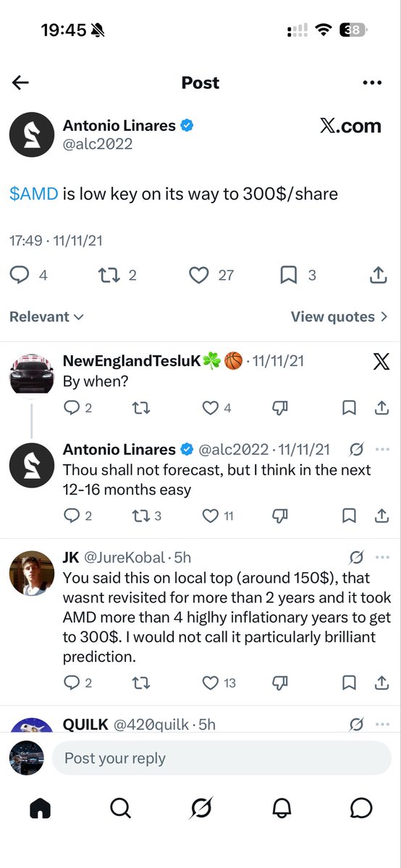Bookmark the main $AMD post
The image size is (401, 868).
point(296,275)
